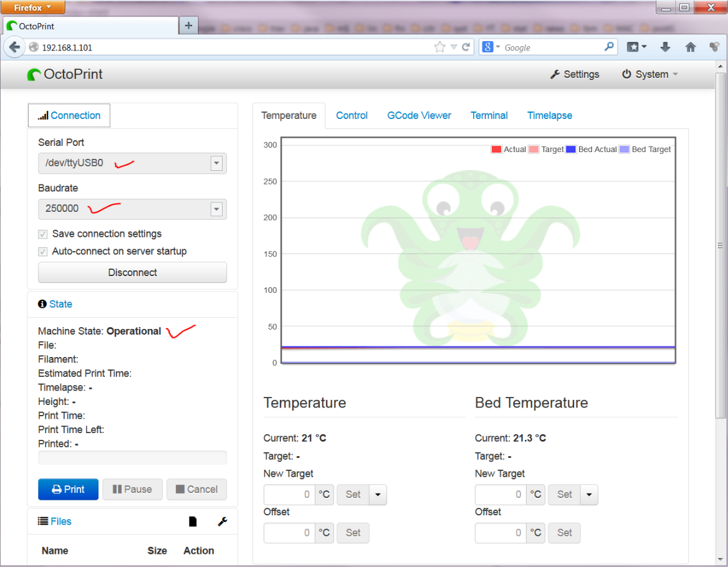The image size is (728, 567).
Task: Expand hotend temperature Set preset dropdown
Action: coord(378,495)
